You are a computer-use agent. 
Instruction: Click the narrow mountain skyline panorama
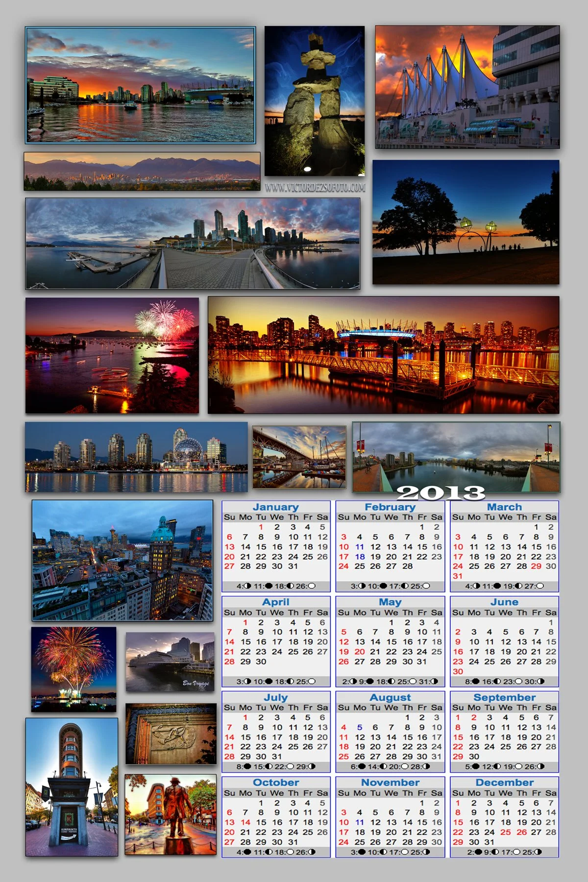(142, 171)
